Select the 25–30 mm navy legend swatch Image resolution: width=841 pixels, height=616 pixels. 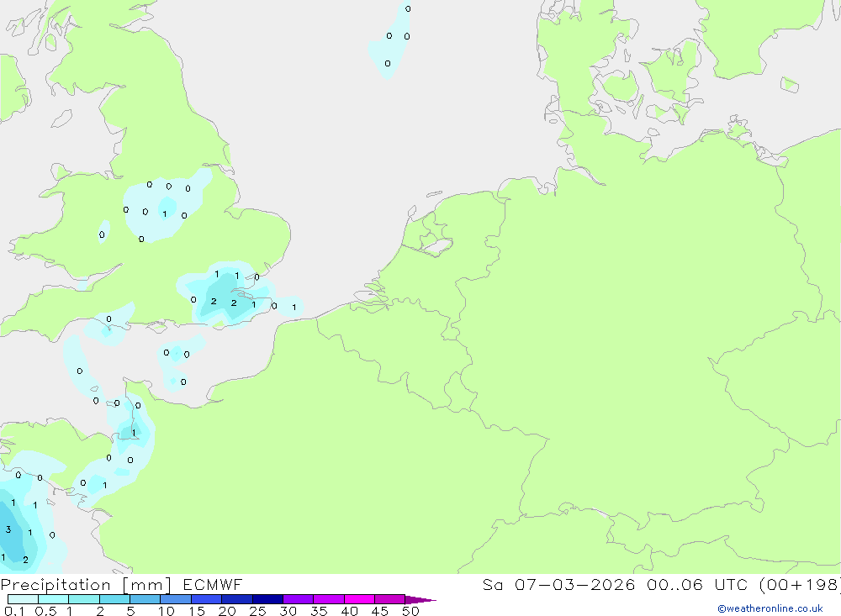pos(267,599)
